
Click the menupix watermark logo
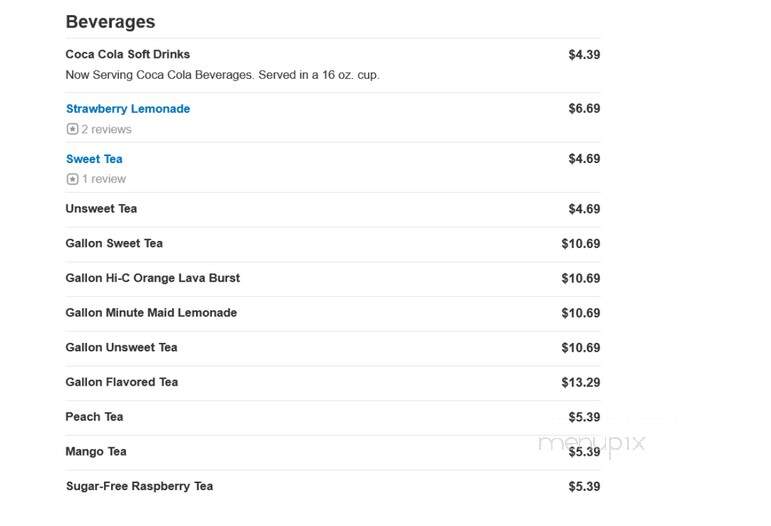coord(592,443)
